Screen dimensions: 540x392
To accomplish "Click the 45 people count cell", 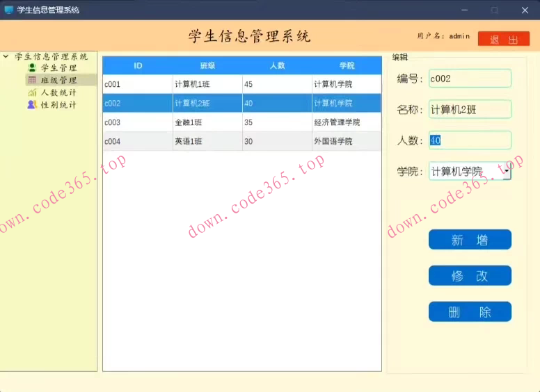I will (277, 84).
